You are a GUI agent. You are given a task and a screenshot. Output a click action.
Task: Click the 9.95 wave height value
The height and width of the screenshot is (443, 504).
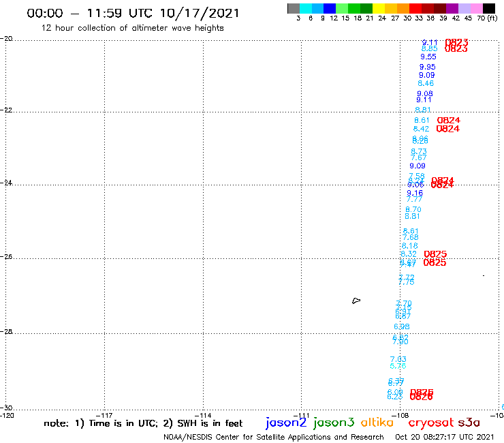pyautogui.click(x=428, y=67)
